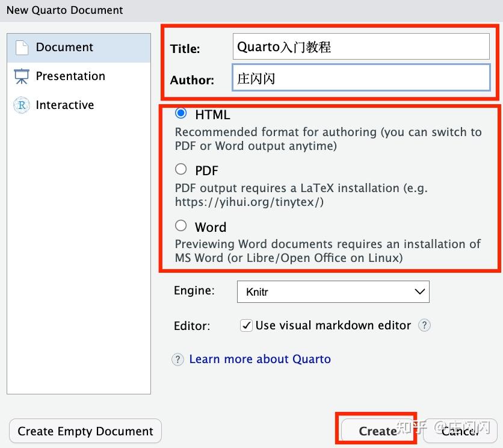Toggle Use visual markdown editor checkbox
503x448 pixels.
246,325
